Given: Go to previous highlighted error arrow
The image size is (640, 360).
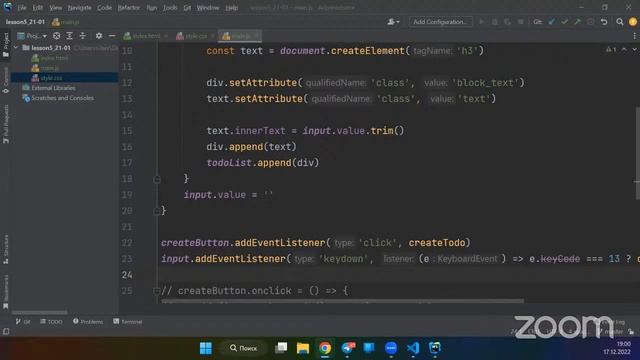Looking at the screenshot, I should click(x=624, y=49).
